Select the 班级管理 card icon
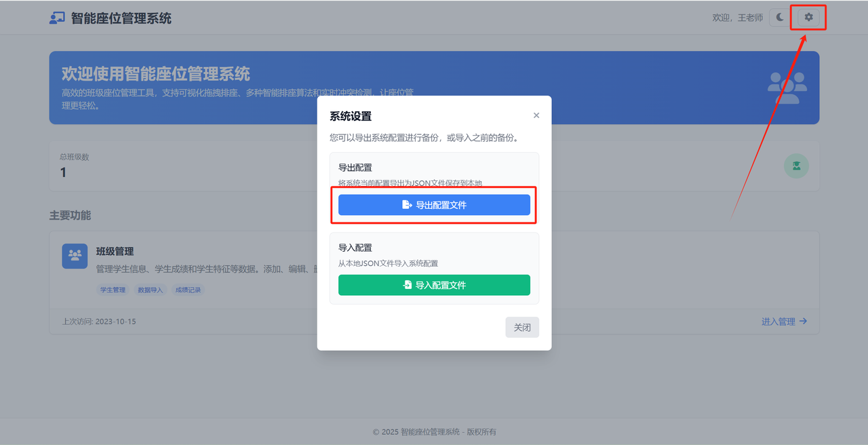868x445 pixels. click(75, 256)
